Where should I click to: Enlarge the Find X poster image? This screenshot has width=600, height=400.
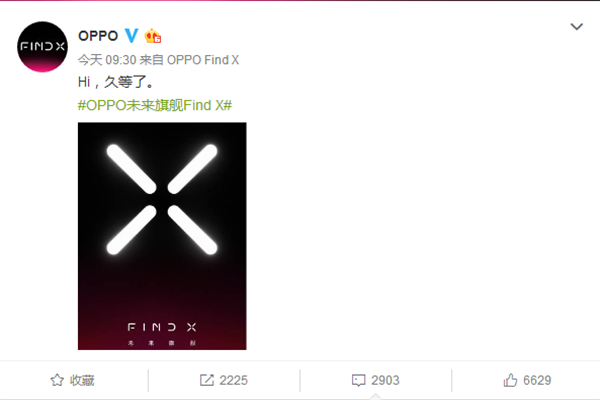(162, 236)
